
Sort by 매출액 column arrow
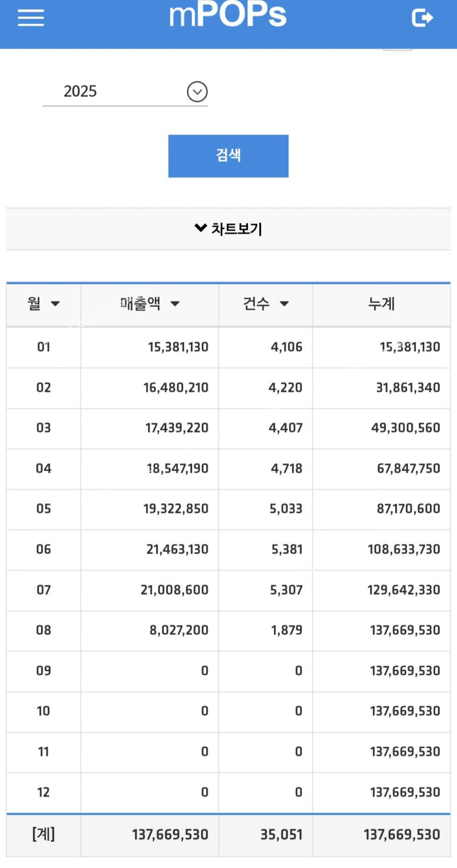(x=175, y=304)
